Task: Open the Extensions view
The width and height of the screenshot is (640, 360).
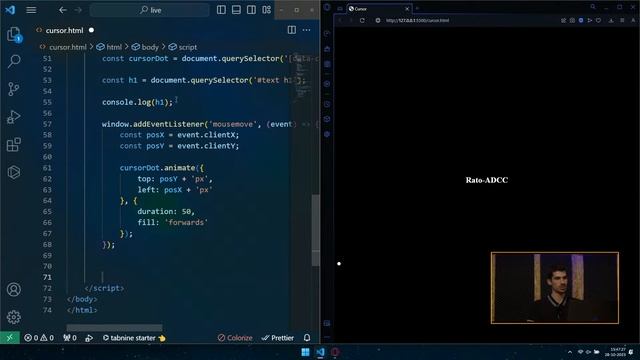Action: [14, 144]
